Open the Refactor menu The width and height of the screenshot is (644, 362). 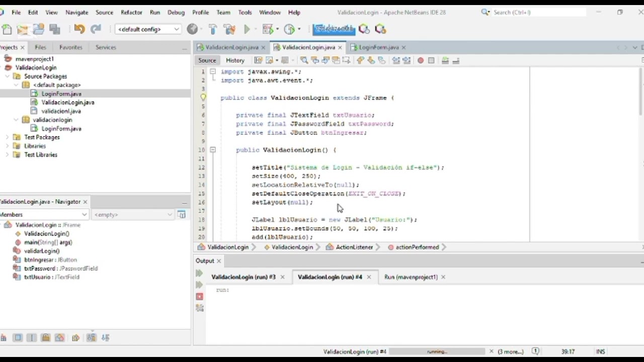(x=131, y=12)
